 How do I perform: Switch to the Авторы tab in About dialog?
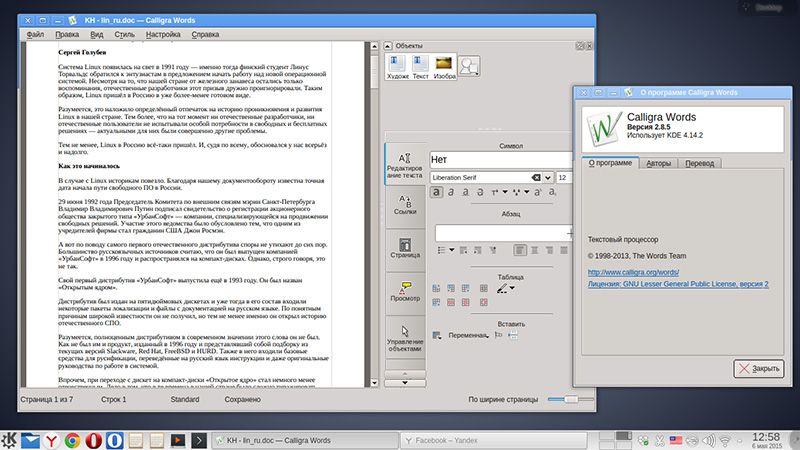[x=658, y=163]
